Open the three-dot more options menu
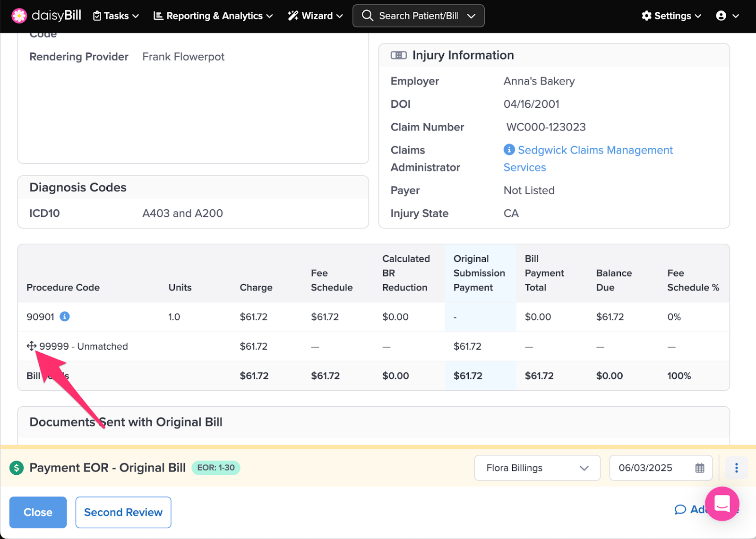Viewport: 756px width, 539px height. coord(736,468)
